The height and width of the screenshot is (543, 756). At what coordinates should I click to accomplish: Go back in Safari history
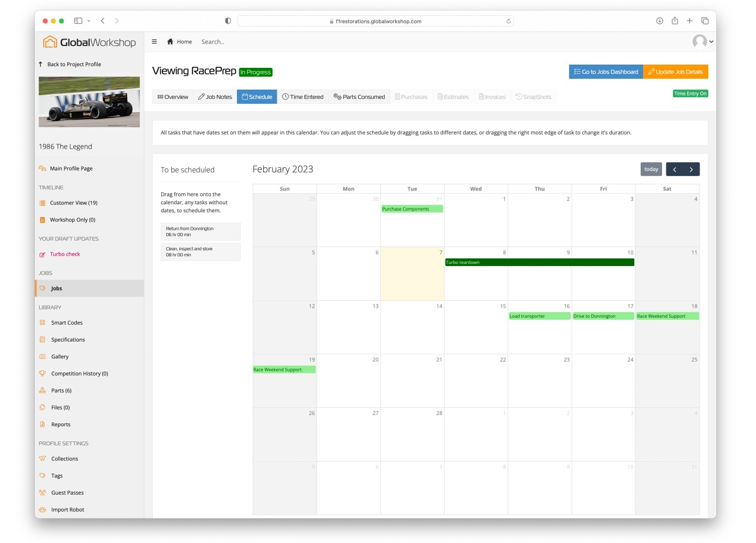103,21
